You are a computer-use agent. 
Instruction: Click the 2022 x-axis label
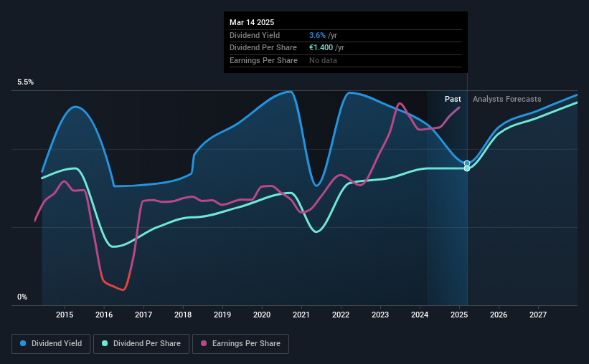[341, 315]
